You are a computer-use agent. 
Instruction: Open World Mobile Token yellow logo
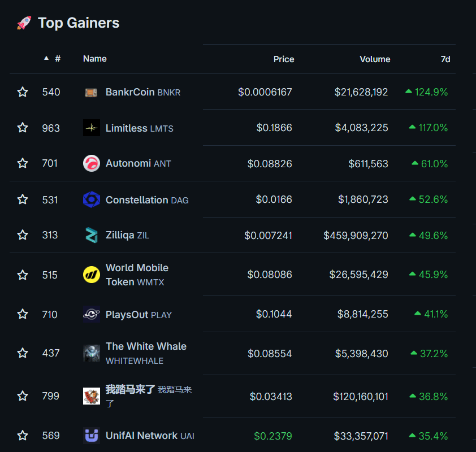tap(92, 275)
